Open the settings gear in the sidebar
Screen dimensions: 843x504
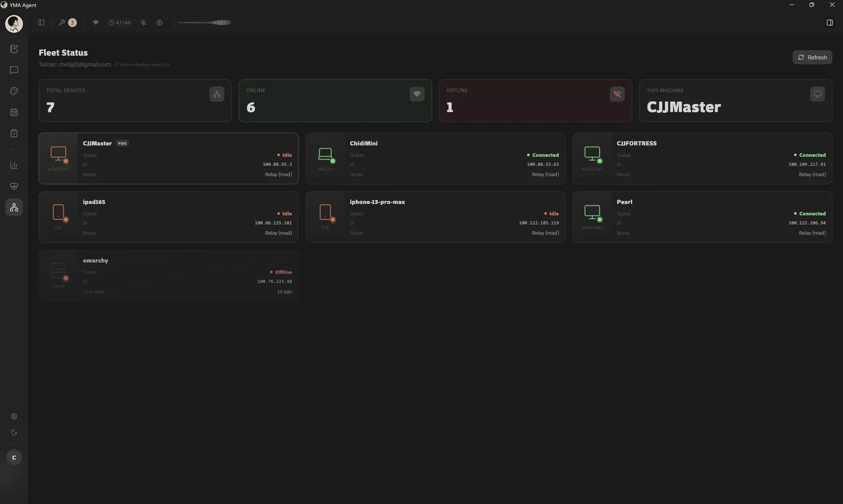[14, 416]
